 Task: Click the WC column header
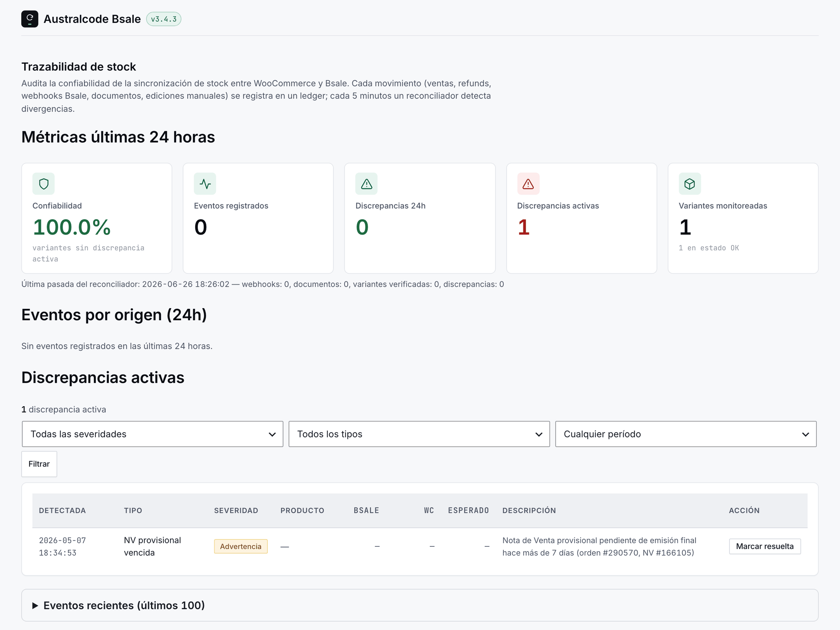(x=429, y=511)
